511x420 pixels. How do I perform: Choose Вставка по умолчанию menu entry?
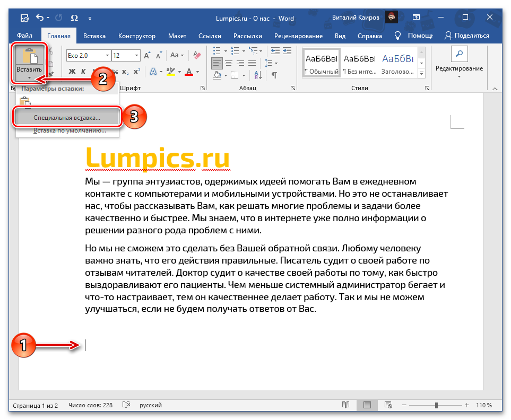(x=70, y=130)
